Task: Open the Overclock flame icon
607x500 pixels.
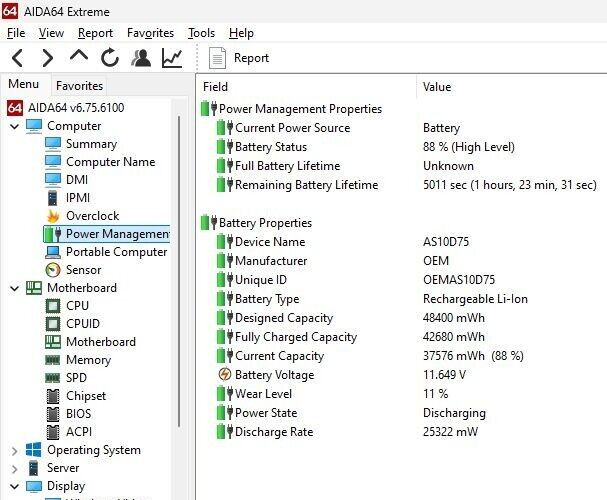Action: 53,216
